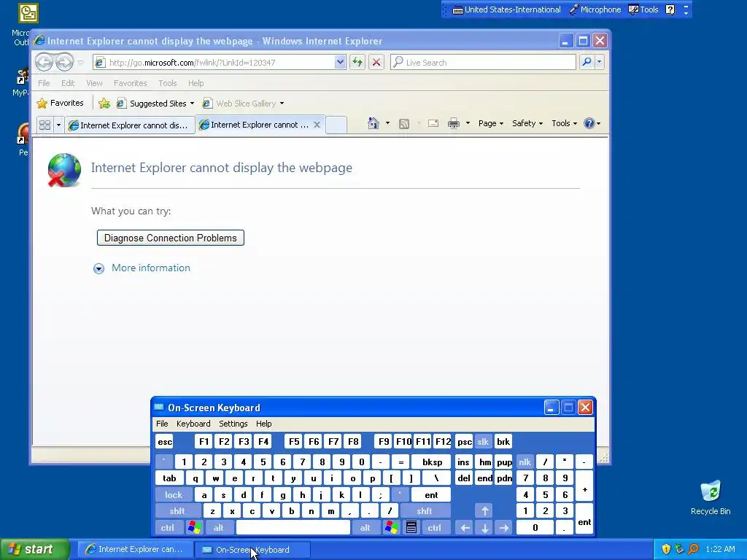Click the Read Mail envelope icon
This screenshot has height=560, width=747.
point(433,123)
